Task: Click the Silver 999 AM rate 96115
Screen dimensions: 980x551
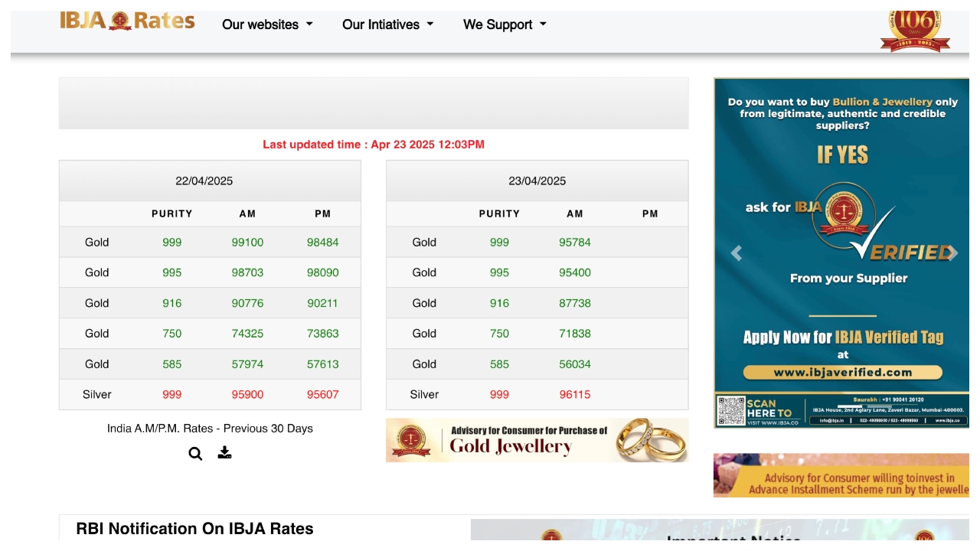Action: tap(574, 395)
